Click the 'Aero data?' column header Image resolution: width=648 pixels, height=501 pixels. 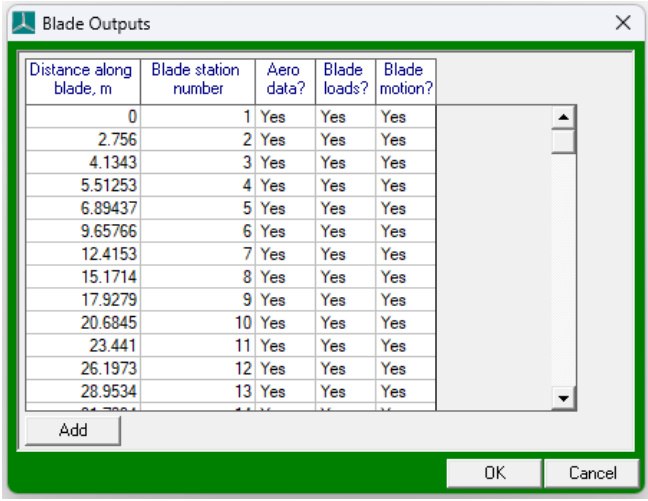(285, 79)
